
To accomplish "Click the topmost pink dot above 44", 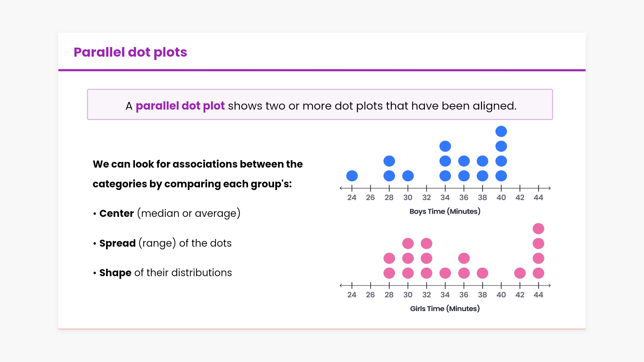I will click(538, 229).
